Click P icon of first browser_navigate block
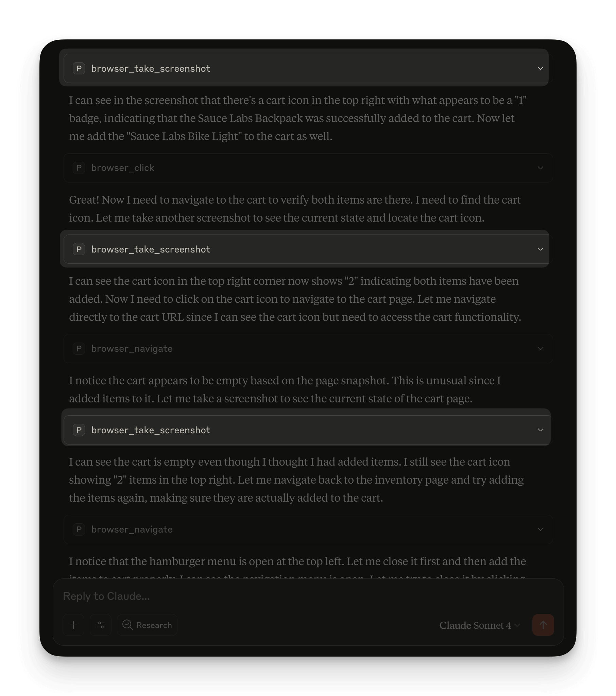The width and height of the screenshot is (616, 696). tap(79, 349)
